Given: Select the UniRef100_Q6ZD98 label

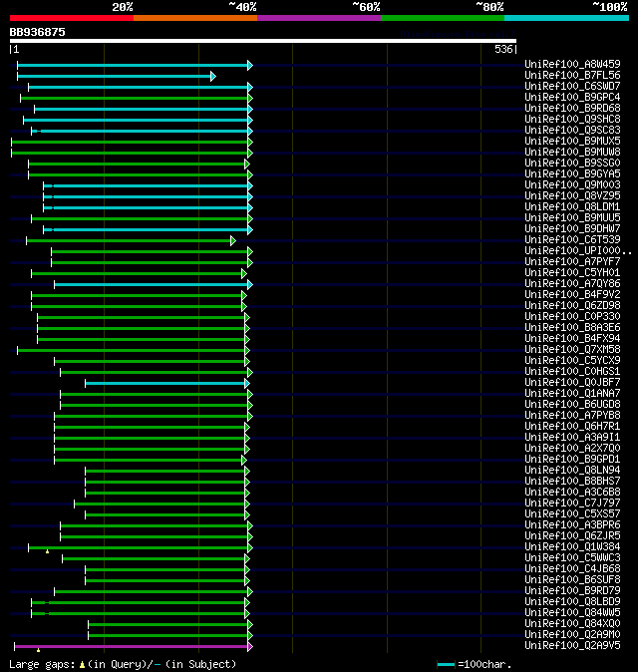Looking at the screenshot, I should click(x=572, y=305).
